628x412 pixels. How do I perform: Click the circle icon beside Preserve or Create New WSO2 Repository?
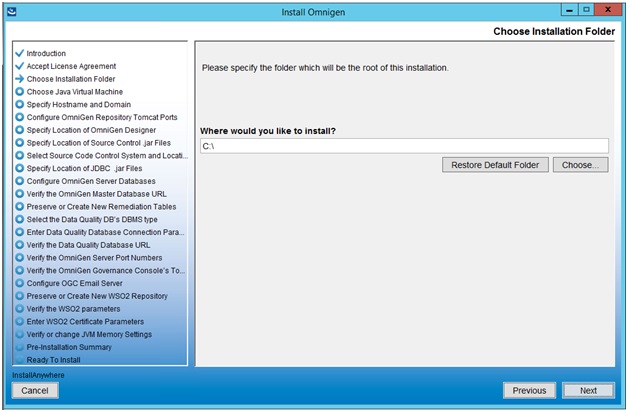[x=19, y=296]
